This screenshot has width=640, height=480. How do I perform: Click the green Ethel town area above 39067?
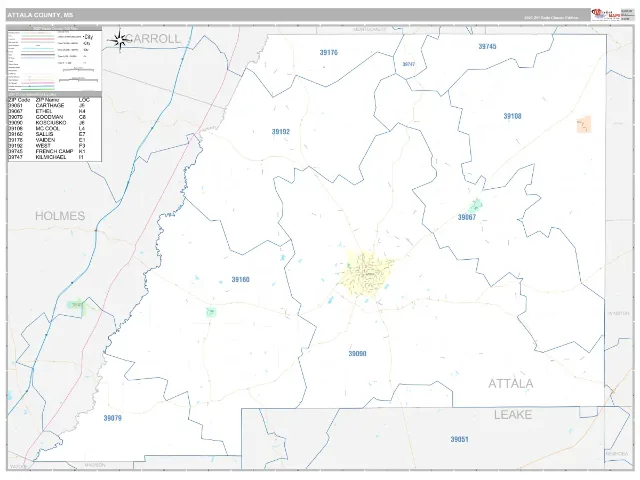coord(475,205)
